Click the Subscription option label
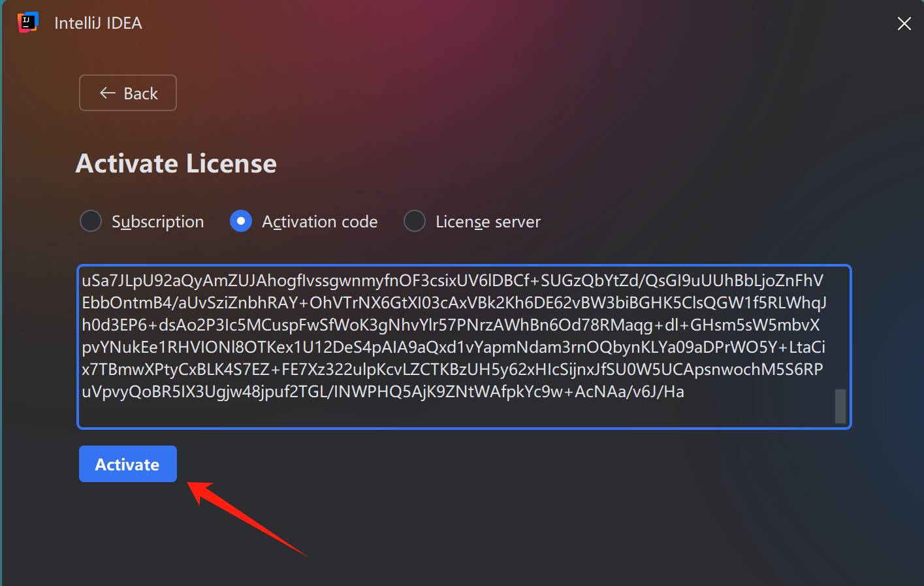The width and height of the screenshot is (924, 586). (x=157, y=222)
